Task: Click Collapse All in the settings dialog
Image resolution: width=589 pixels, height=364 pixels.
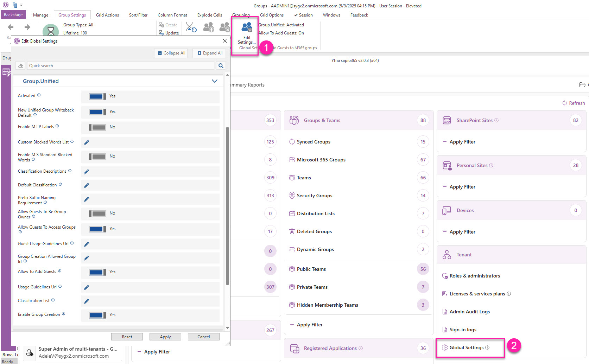Action: tap(171, 53)
